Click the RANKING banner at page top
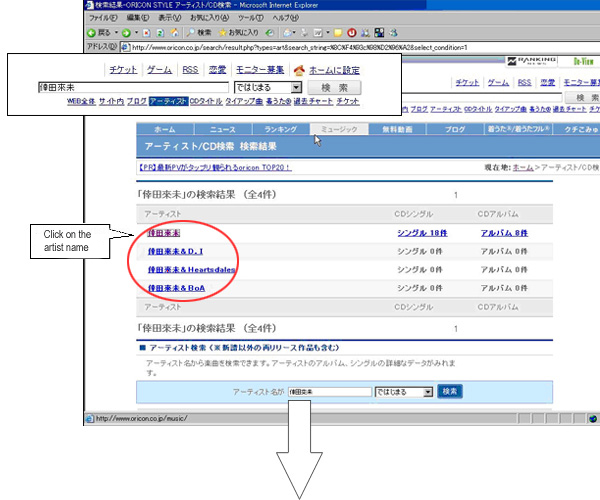The width and height of the screenshot is (600, 500). pos(531,61)
